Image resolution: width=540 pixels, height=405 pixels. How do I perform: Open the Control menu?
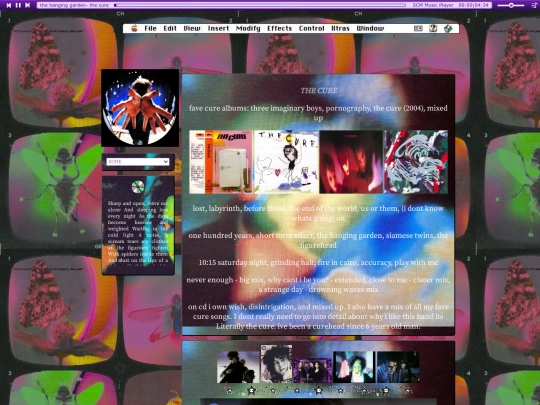tap(311, 28)
